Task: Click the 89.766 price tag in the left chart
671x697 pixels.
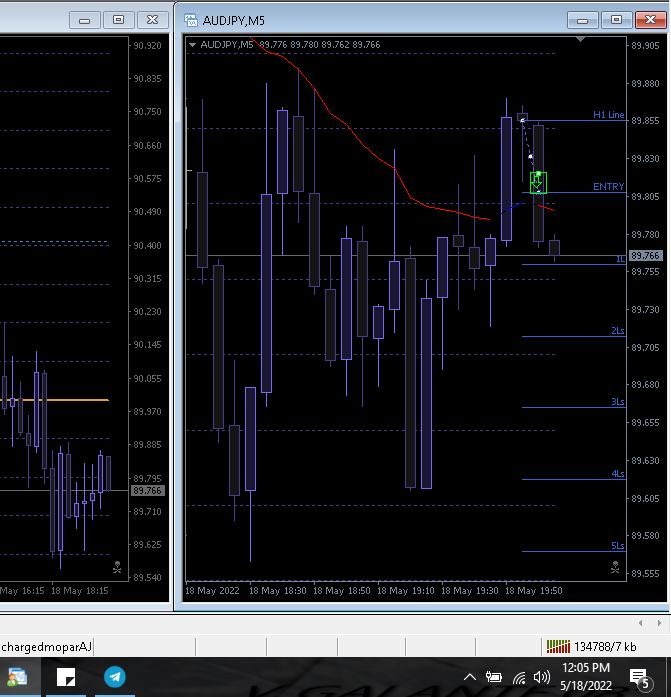Action: click(148, 490)
